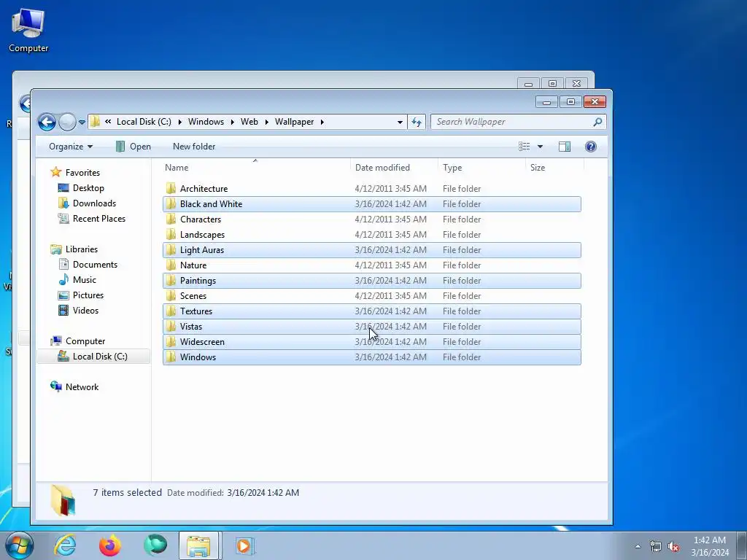Open the view options dropdown arrow

coord(541,147)
